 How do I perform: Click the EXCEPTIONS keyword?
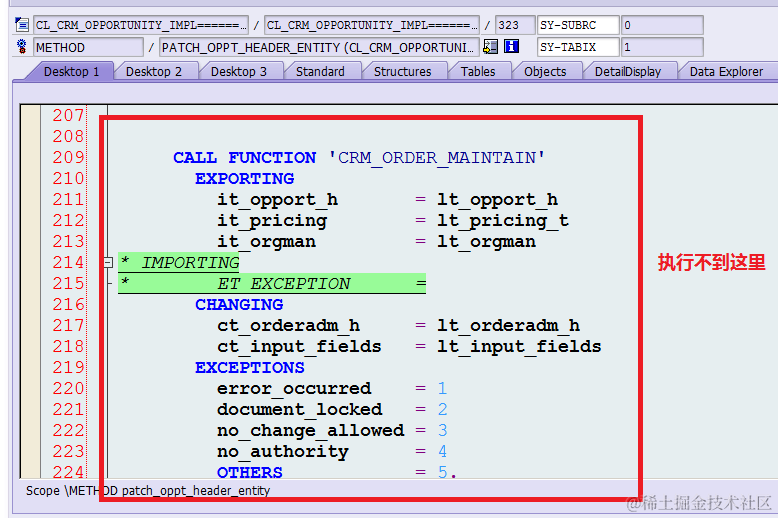tap(250, 368)
